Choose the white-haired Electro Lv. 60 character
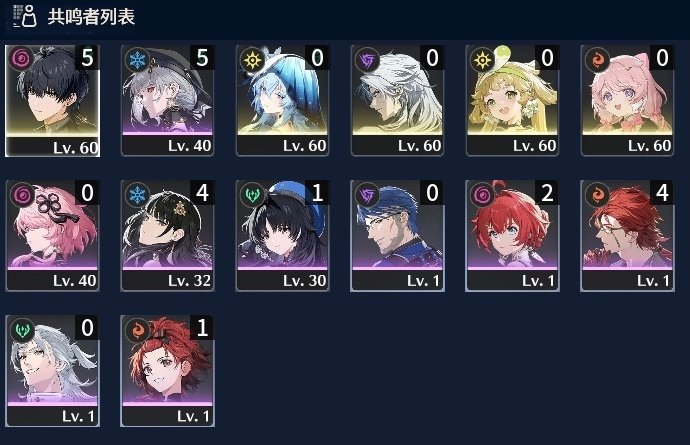690x445 pixels. click(x=397, y=101)
